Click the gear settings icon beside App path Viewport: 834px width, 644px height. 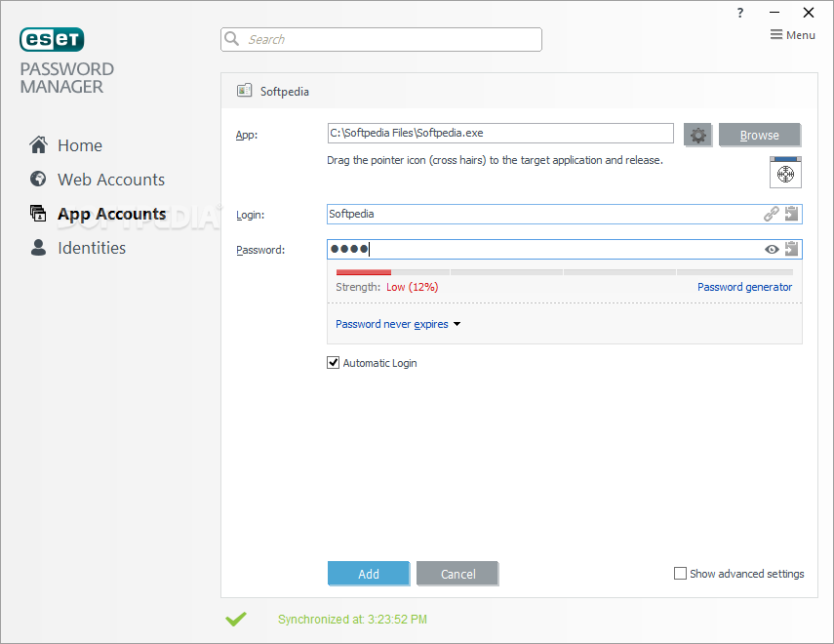tap(697, 135)
